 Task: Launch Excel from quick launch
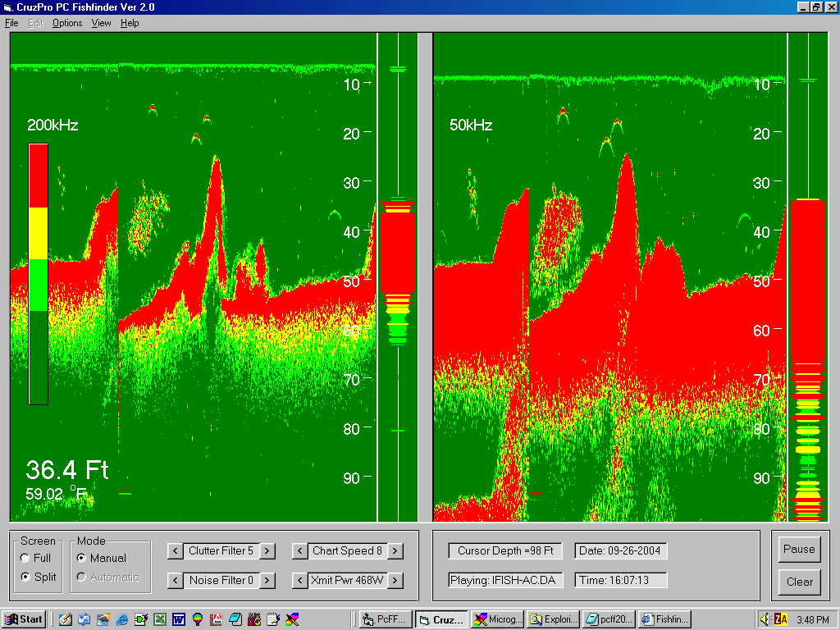click(x=160, y=620)
